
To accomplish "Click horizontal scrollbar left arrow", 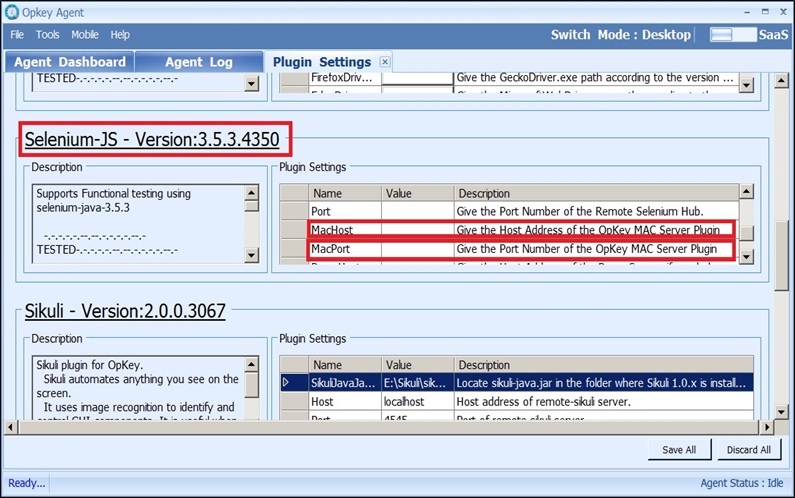I will [x=10, y=428].
